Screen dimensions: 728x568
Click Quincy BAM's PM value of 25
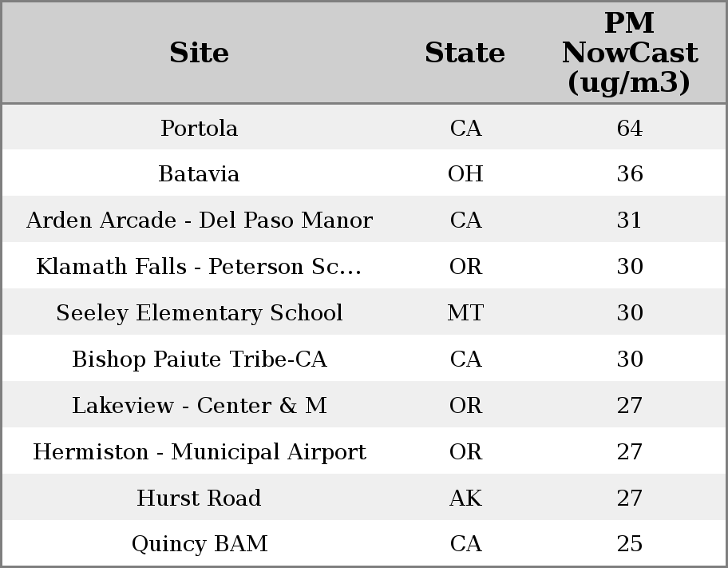tap(629, 544)
